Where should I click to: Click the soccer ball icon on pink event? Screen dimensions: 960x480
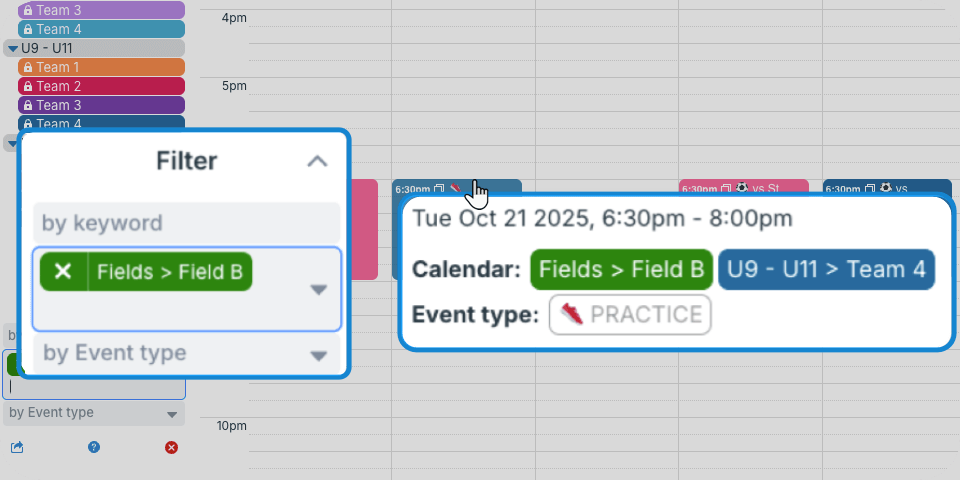coord(741,187)
